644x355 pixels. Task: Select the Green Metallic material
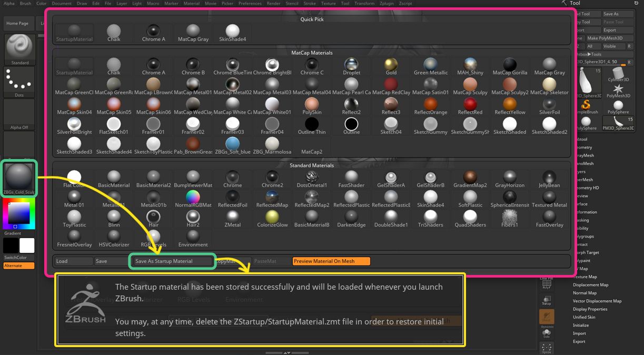pyautogui.click(x=431, y=67)
